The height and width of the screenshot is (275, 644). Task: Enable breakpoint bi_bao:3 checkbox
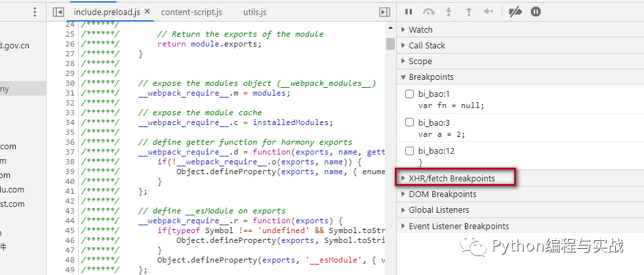(x=409, y=122)
